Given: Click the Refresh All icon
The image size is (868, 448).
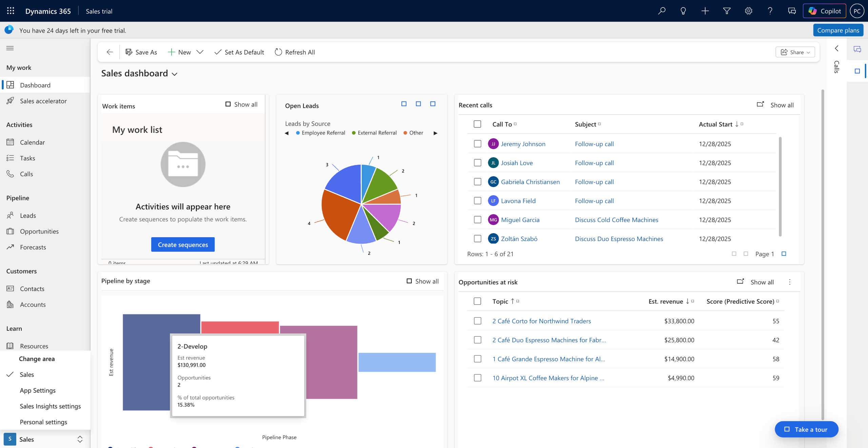Looking at the screenshot, I should 278,52.
